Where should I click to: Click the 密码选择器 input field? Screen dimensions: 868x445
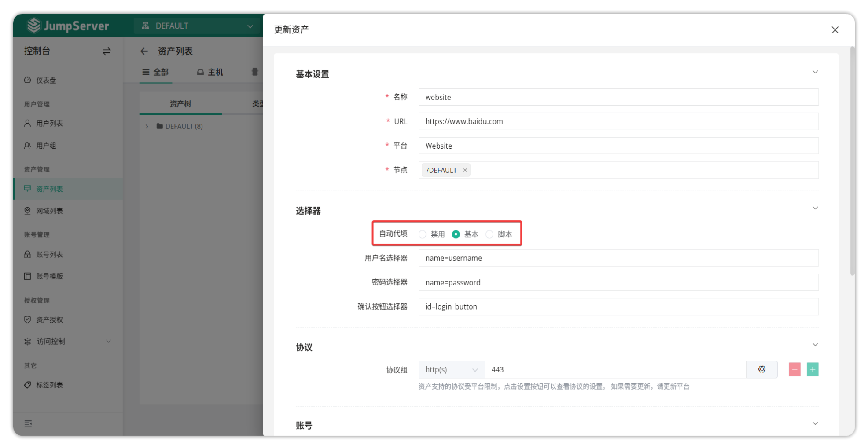[x=618, y=282]
